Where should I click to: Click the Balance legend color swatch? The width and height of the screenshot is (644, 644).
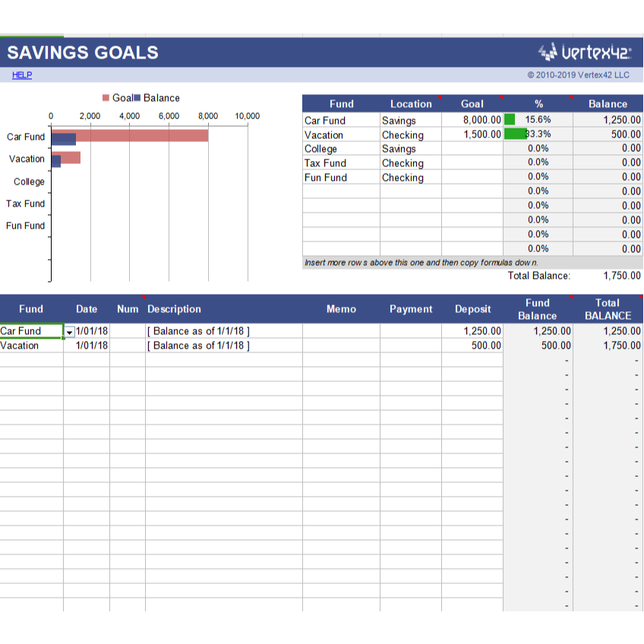[137, 98]
